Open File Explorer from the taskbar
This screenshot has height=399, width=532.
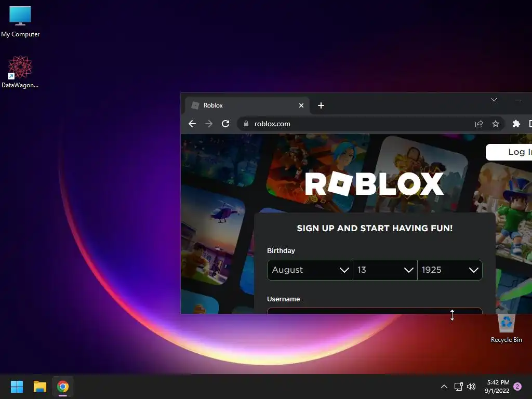tap(39, 387)
